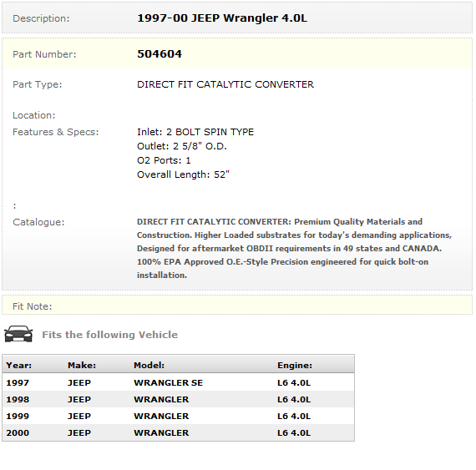This screenshot has height=470, width=476.
Task: Click WRANGLER model in the 1998 row
Action: click(161, 399)
